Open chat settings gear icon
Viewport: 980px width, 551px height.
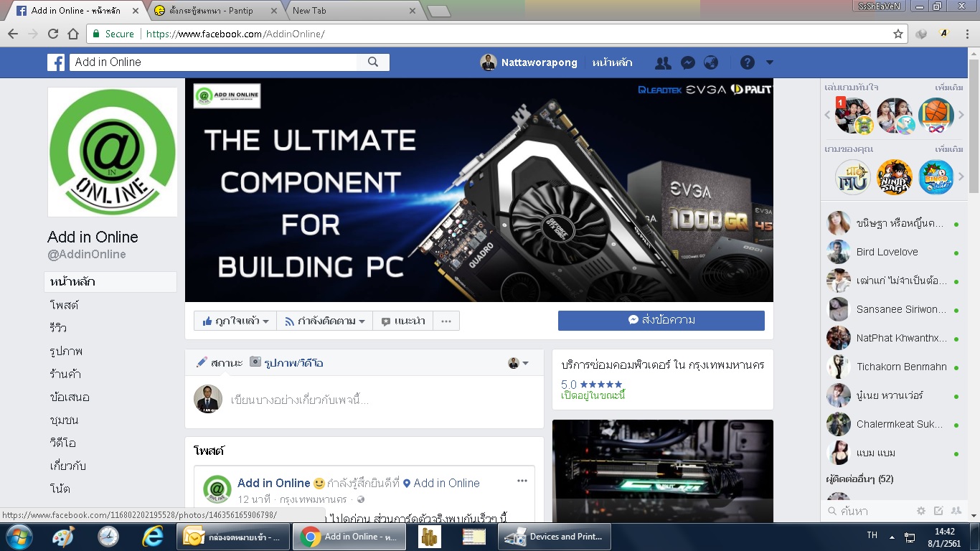point(921,511)
